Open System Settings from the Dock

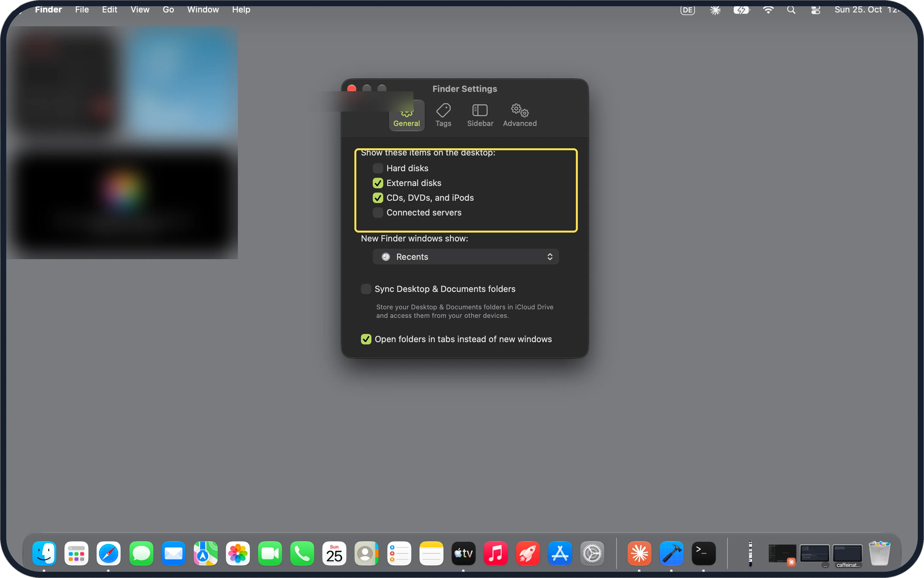coord(592,553)
